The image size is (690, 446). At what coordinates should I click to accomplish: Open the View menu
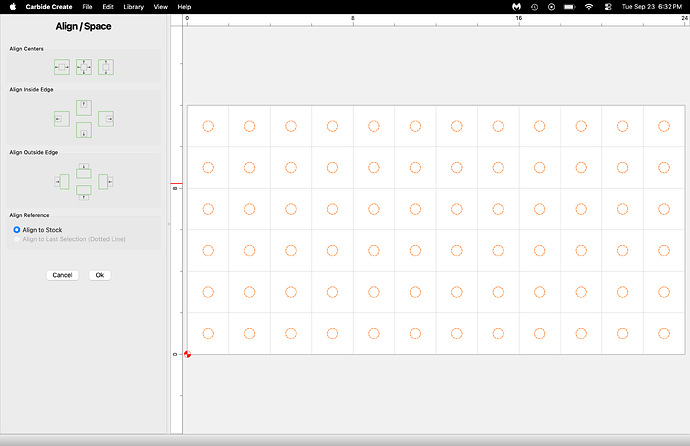[x=161, y=7]
